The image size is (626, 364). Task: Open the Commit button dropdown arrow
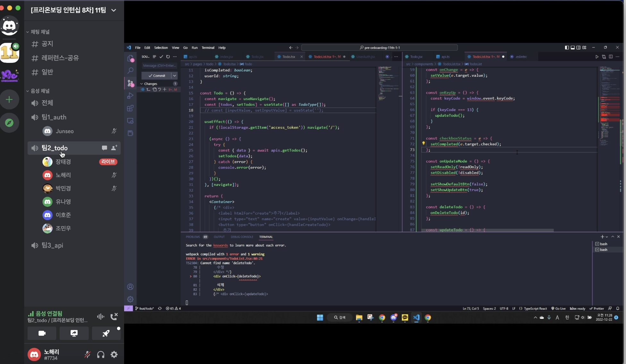174,76
